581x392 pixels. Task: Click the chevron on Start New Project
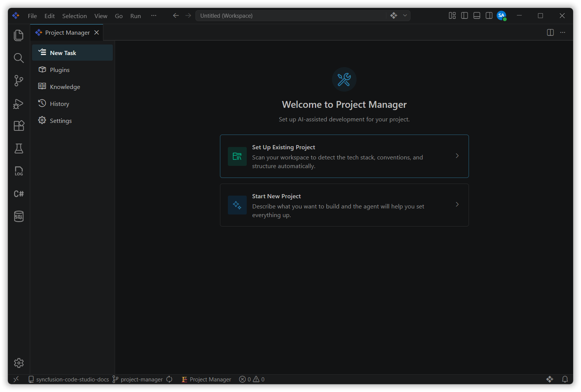(x=457, y=205)
